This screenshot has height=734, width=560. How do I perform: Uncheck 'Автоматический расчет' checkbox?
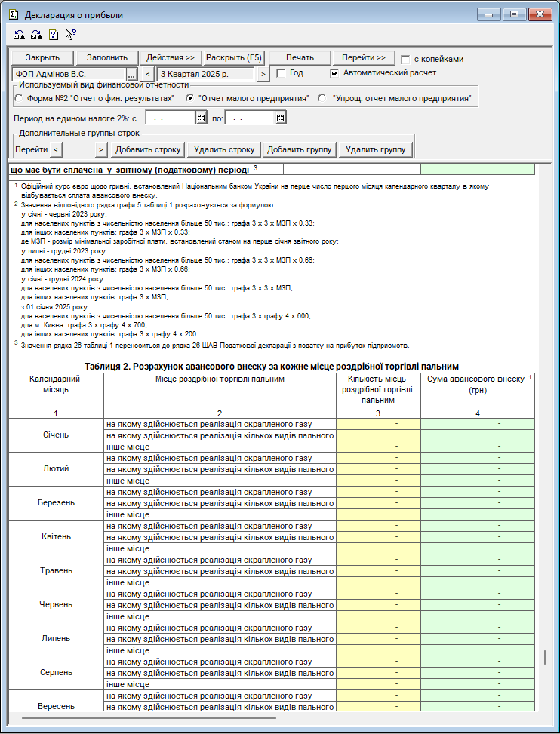tap(335, 73)
